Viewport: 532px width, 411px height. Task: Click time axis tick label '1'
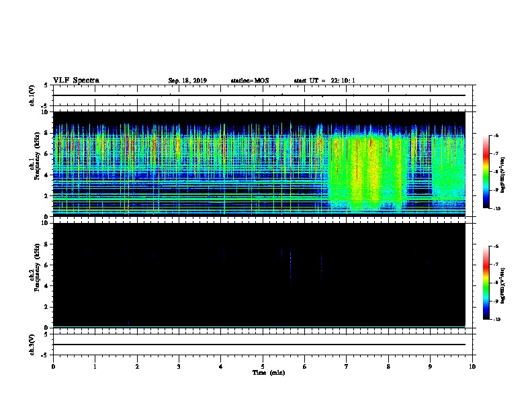pos(95,367)
